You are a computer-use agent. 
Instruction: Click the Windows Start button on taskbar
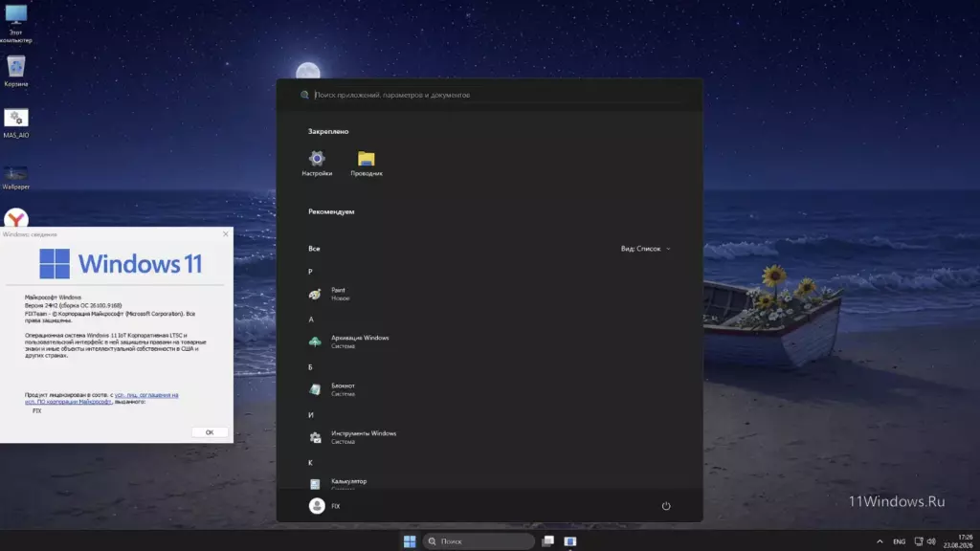(x=410, y=541)
